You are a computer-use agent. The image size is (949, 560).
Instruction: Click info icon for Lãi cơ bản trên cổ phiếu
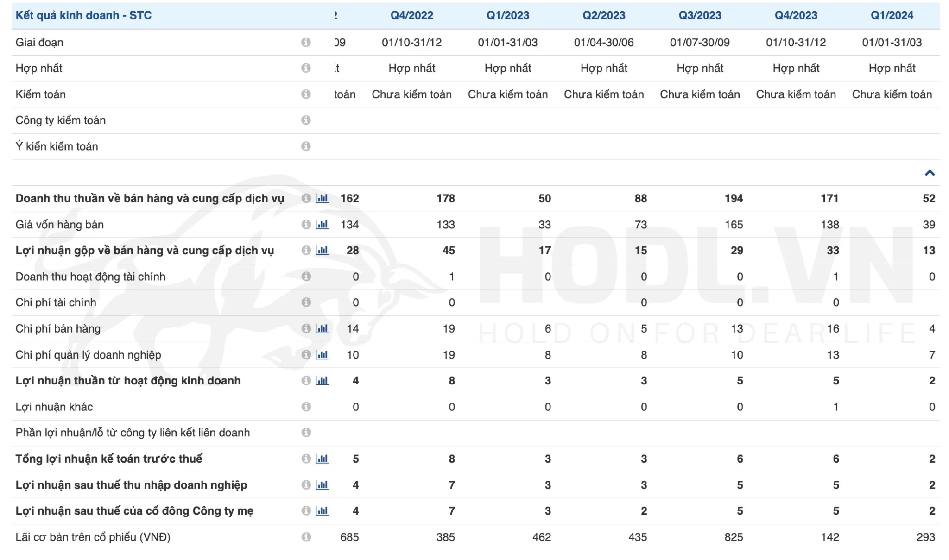pyautogui.click(x=306, y=537)
